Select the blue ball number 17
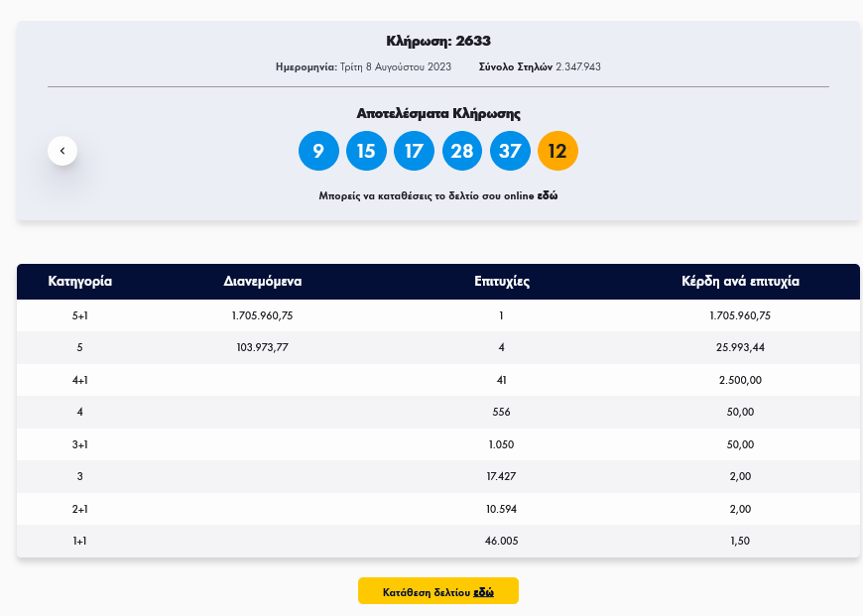 (x=414, y=151)
